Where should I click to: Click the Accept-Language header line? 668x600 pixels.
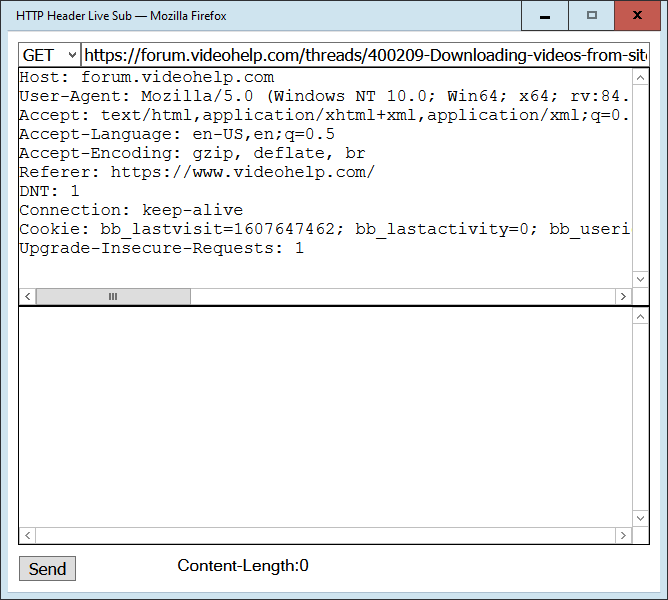[177, 134]
